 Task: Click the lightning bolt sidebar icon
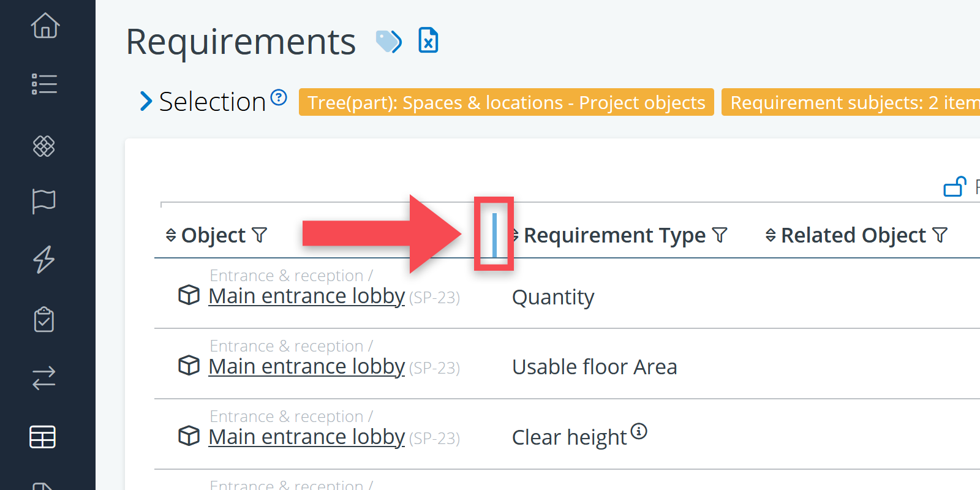[x=44, y=259]
